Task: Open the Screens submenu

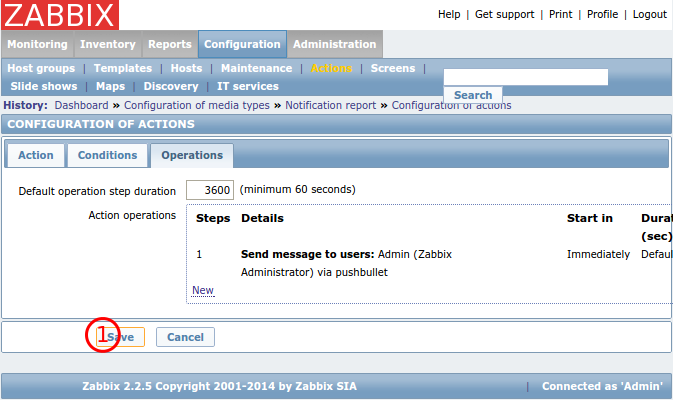Action: [x=393, y=68]
